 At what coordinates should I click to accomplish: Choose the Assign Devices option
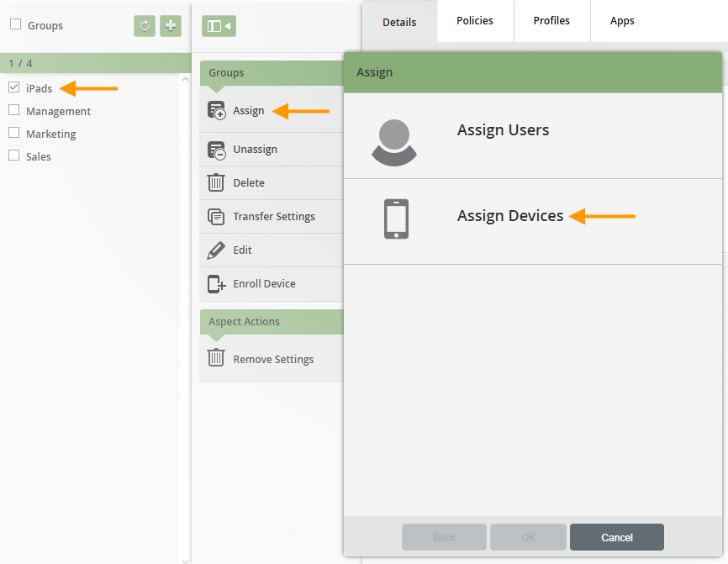[x=532, y=222]
